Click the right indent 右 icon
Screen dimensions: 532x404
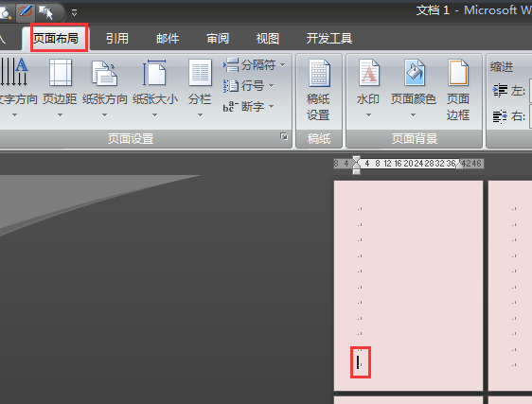500,116
